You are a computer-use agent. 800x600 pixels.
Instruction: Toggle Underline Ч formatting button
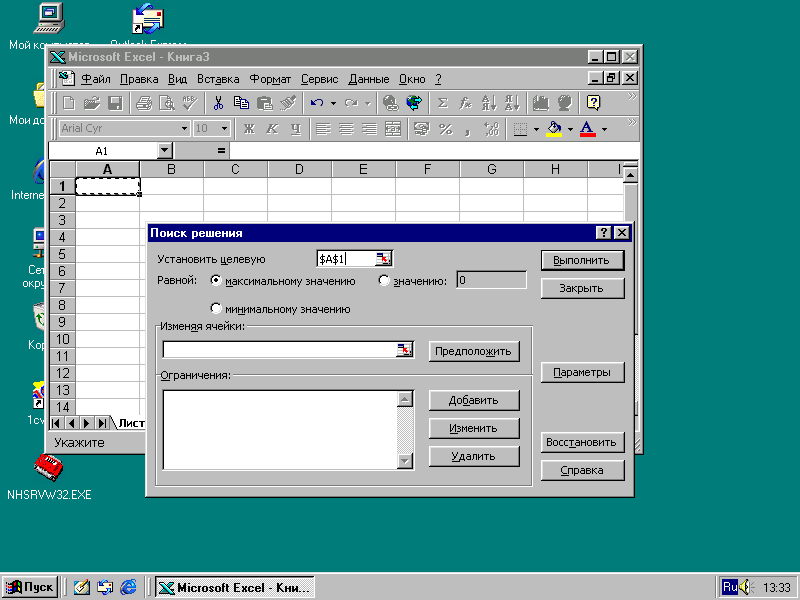click(295, 129)
